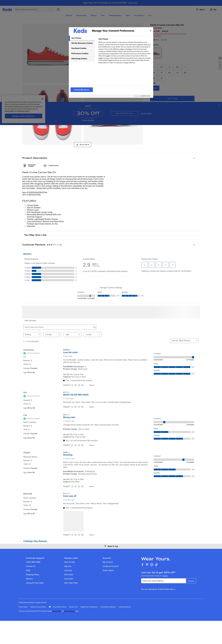This screenshot has height=644, width=222.
Task: Select shoe size 11
Action: tap(162, 78)
